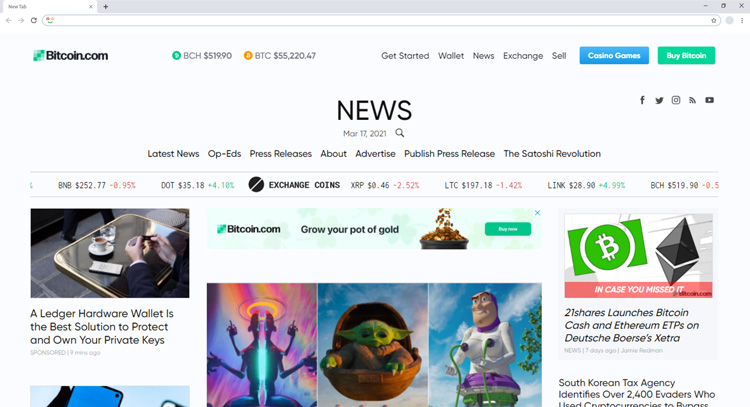The width and height of the screenshot is (750, 407).
Task: Bookmark this page with star icon
Action: click(714, 20)
